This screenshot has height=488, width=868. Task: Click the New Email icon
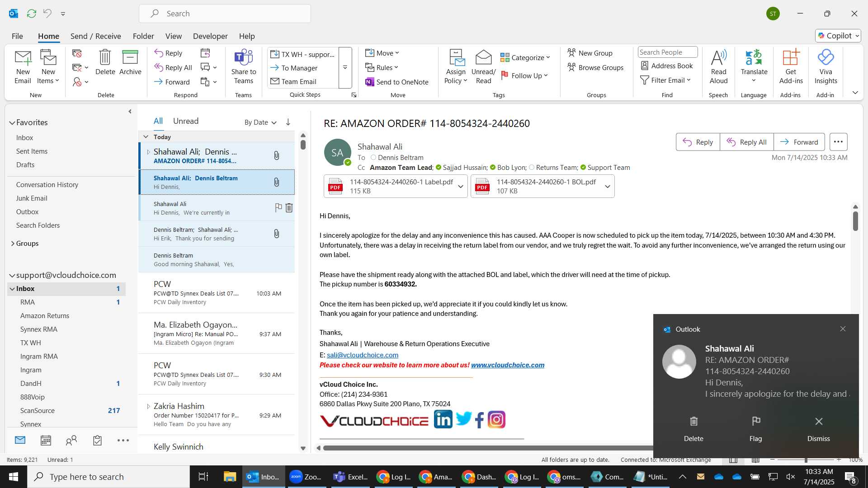23,67
